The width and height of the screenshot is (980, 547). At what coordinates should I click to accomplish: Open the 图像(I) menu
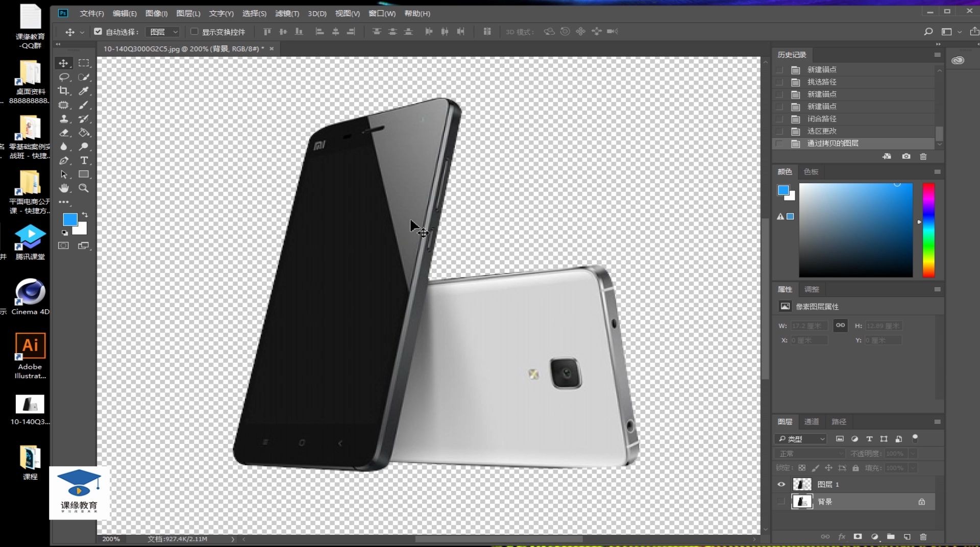point(156,13)
